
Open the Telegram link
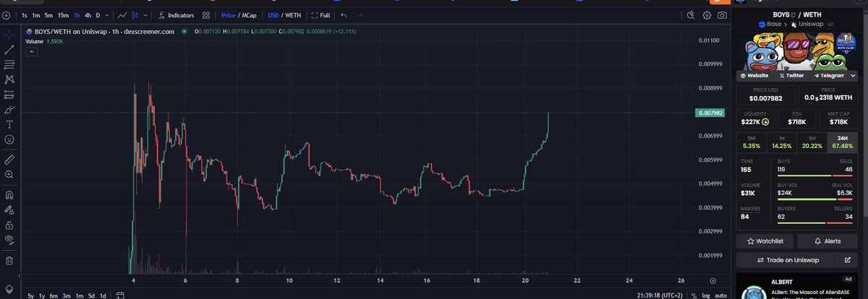(x=829, y=75)
